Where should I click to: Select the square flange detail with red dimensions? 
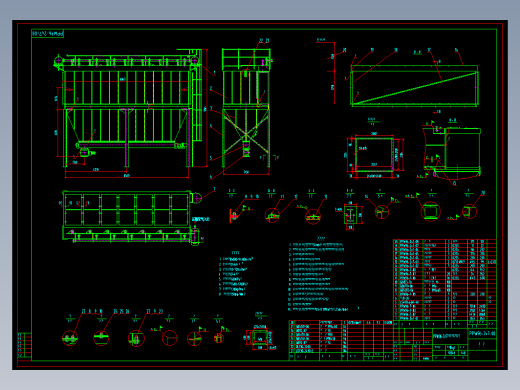374,154
